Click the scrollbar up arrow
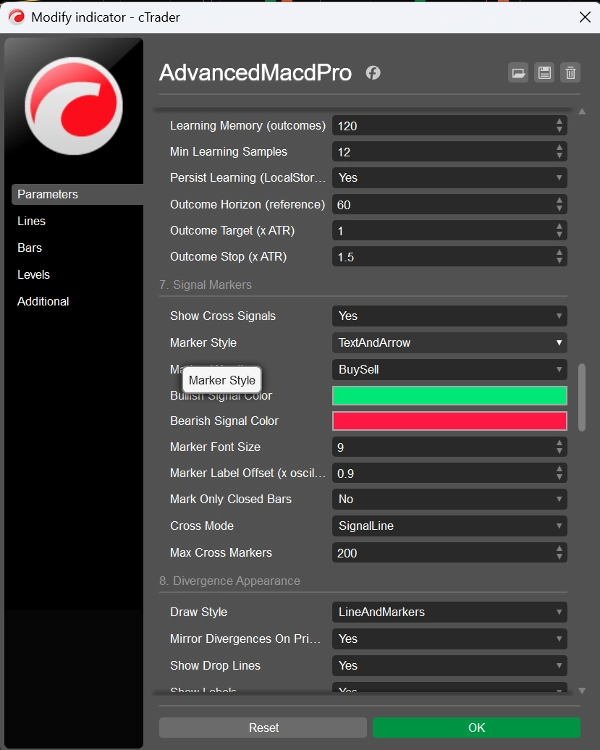The image size is (600, 750). coord(582,111)
